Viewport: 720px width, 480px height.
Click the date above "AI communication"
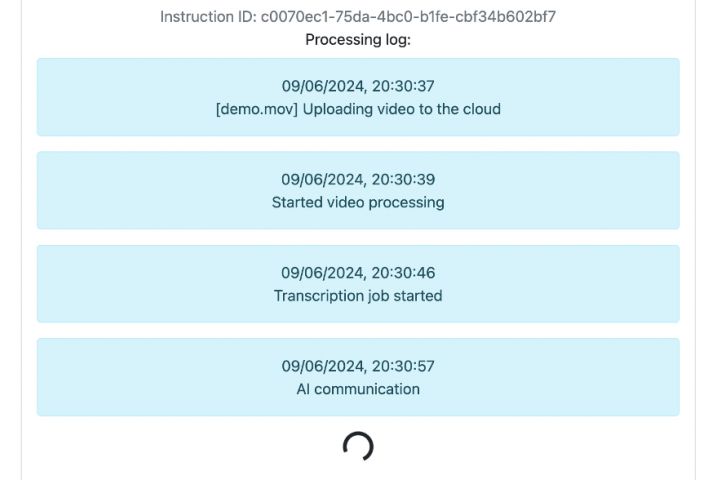(x=322, y=366)
